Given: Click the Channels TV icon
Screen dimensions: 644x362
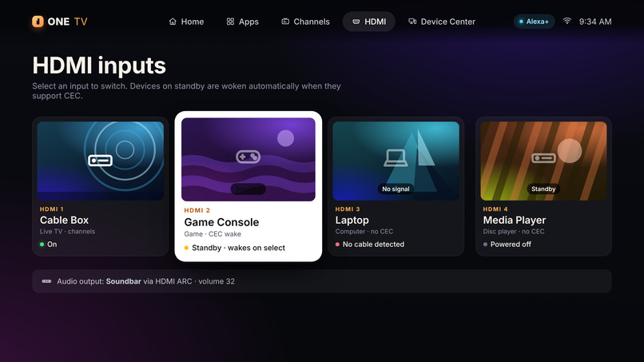Looking at the screenshot, I should click(285, 22).
